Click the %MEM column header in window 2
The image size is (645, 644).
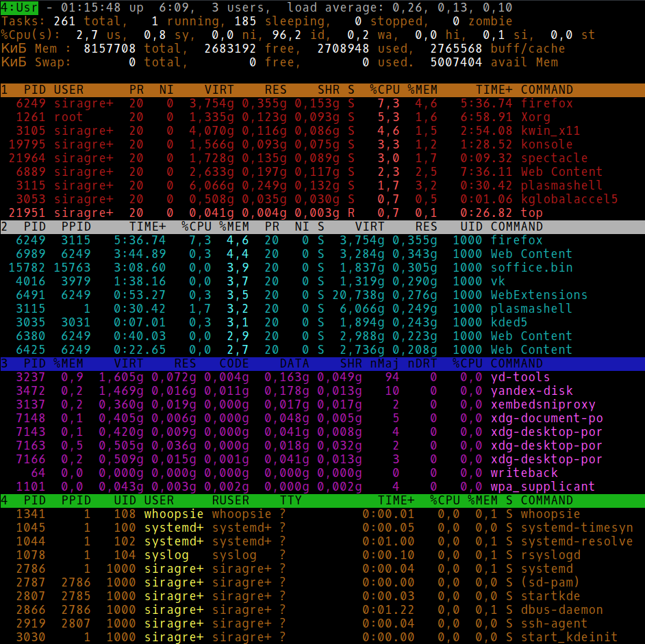[228, 227]
